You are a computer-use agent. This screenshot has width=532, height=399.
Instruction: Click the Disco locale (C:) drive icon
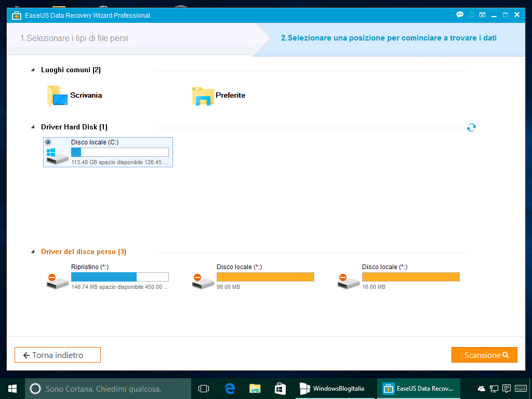click(57, 156)
